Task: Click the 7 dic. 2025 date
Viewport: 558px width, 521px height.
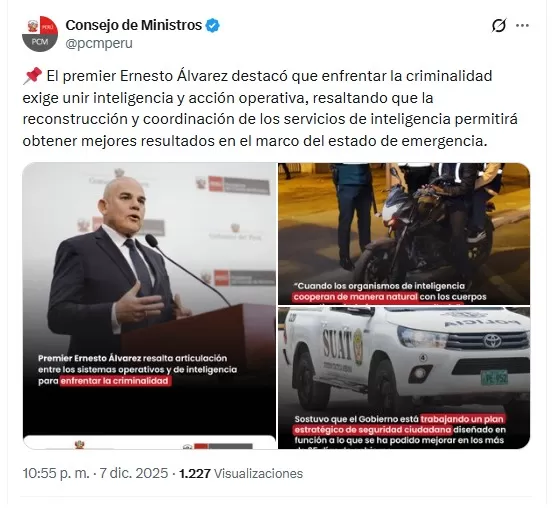Action: [133, 473]
